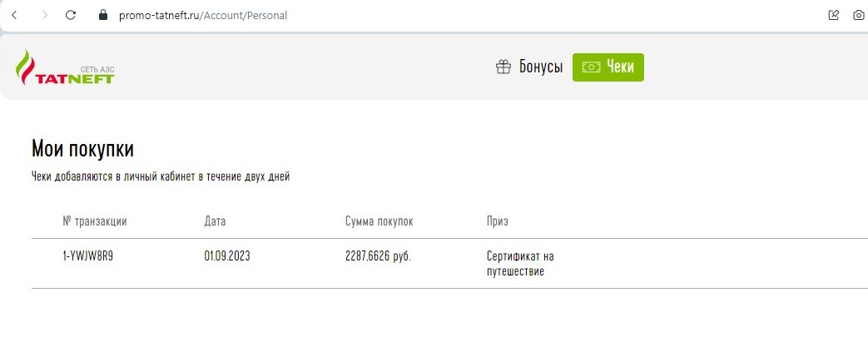Click the banknote icon in Чеки button
The height and width of the screenshot is (352, 868).
coord(591,67)
